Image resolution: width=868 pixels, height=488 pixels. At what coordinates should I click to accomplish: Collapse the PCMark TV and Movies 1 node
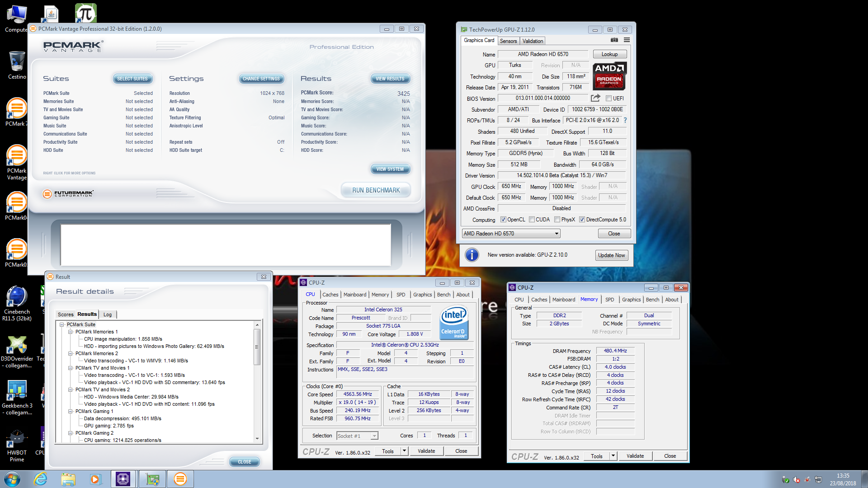coord(71,368)
